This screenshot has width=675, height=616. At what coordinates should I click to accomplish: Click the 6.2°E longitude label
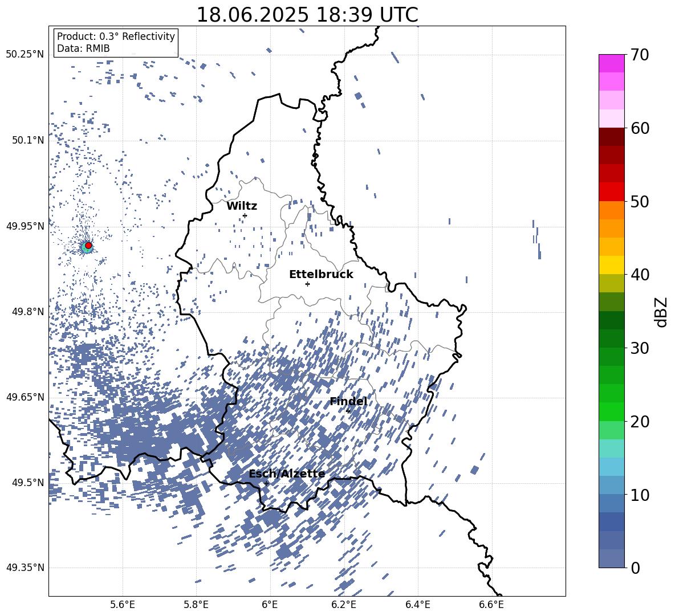(x=344, y=605)
